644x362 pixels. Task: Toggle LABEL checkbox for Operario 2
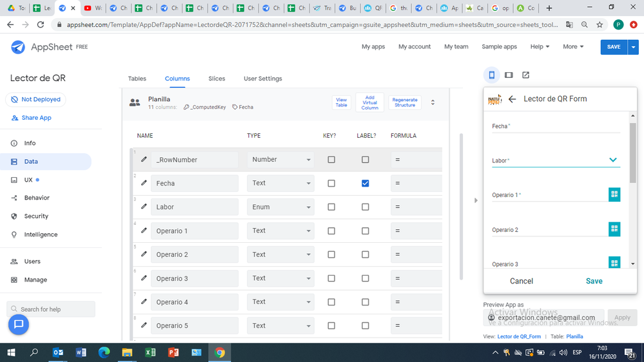365,255
